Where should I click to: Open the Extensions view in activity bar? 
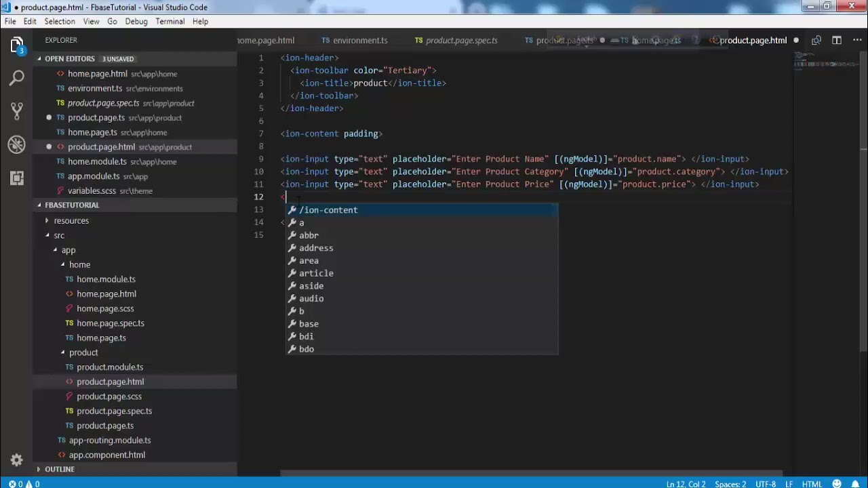(x=17, y=178)
